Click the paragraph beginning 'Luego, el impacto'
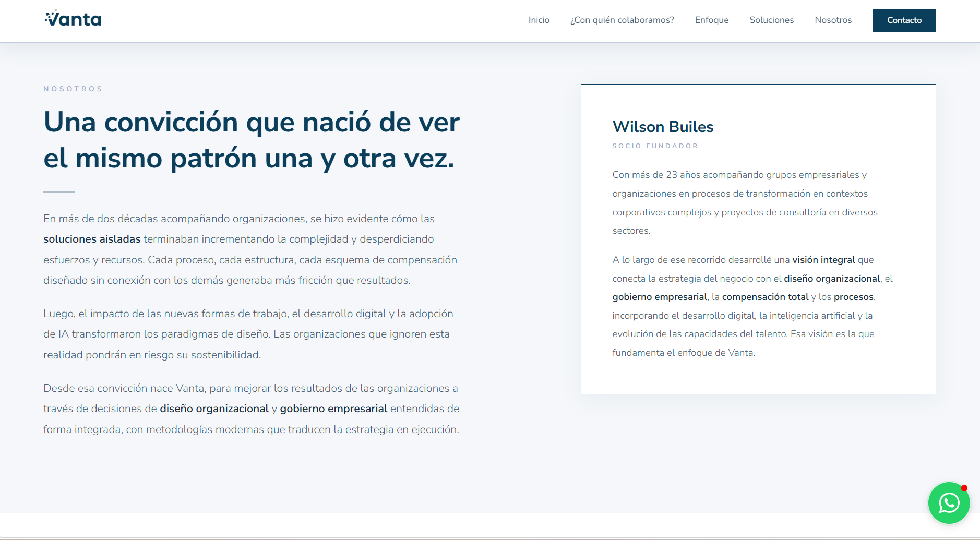 pyautogui.click(x=248, y=334)
